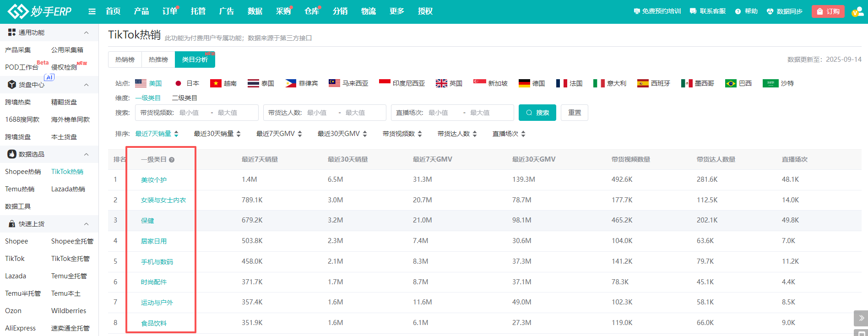Image resolution: width=868 pixels, height=336 pixels.
Task: Click the 搜索 button
Action: coord(537,113)
